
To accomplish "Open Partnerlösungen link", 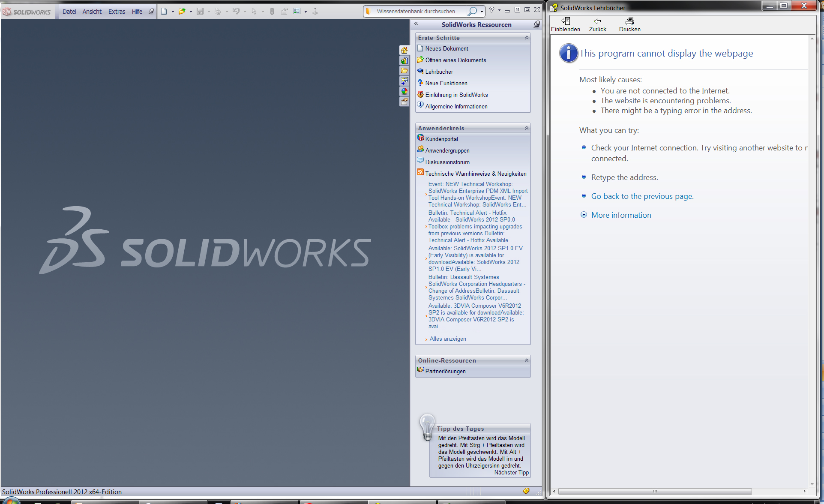I will pos(445,371).
